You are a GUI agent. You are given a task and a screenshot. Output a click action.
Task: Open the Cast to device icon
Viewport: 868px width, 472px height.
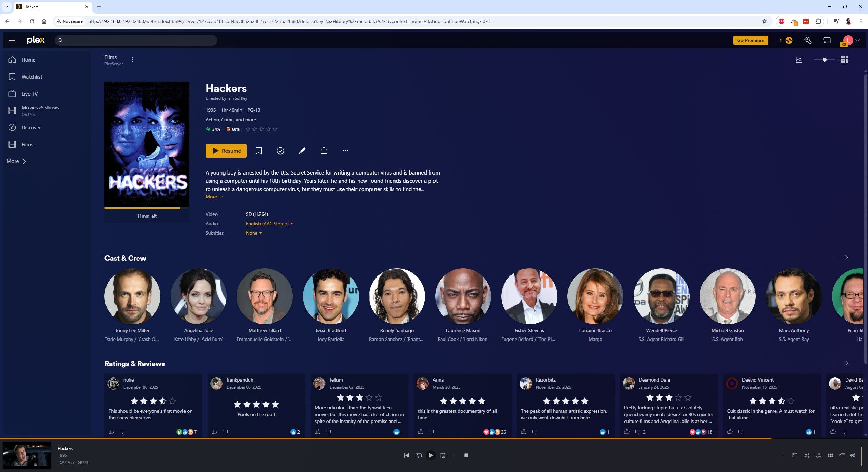(826, 40)
